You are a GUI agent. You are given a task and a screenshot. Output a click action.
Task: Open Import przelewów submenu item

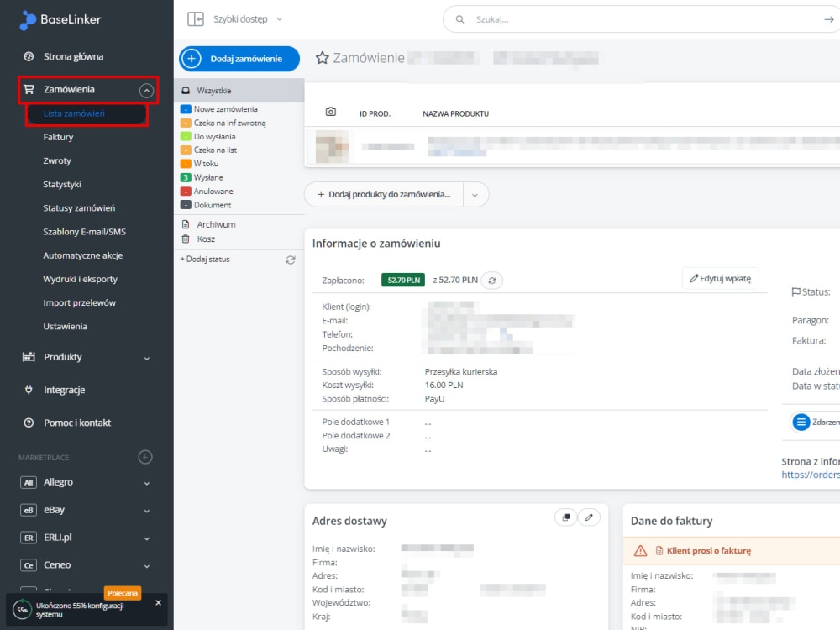click(79, 302)
